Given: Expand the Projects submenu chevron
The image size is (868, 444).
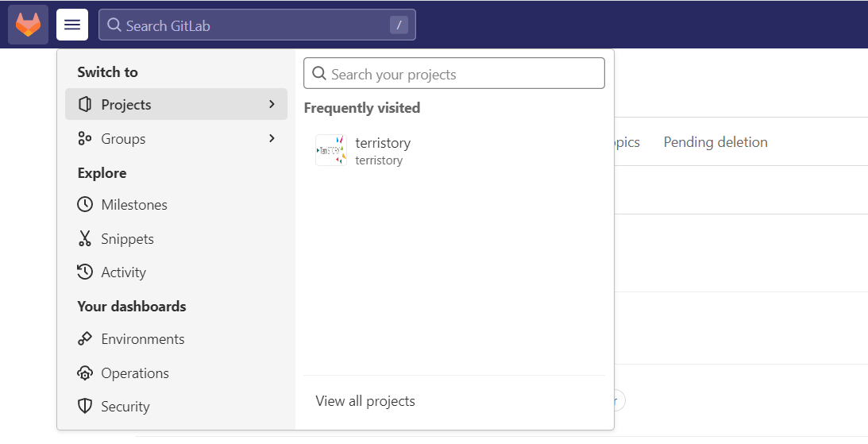Looking at the screenshot, I should (272, 104).
